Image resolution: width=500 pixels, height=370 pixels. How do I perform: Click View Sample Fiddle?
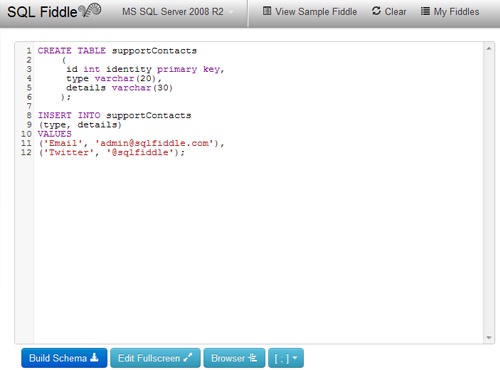click(x=310, y=12)
